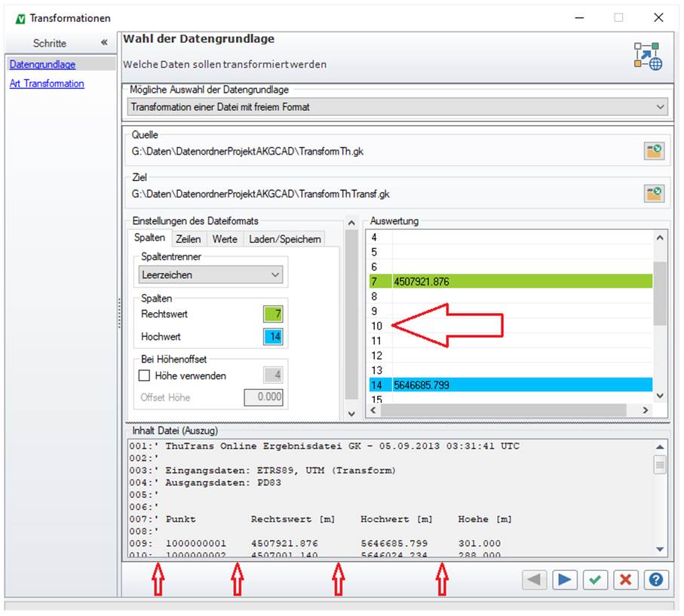This screenshot has height=616, width=684.
Task: Click the up arrow of Auswertung vertical scrollbar
Action: (x=660, y=238)
